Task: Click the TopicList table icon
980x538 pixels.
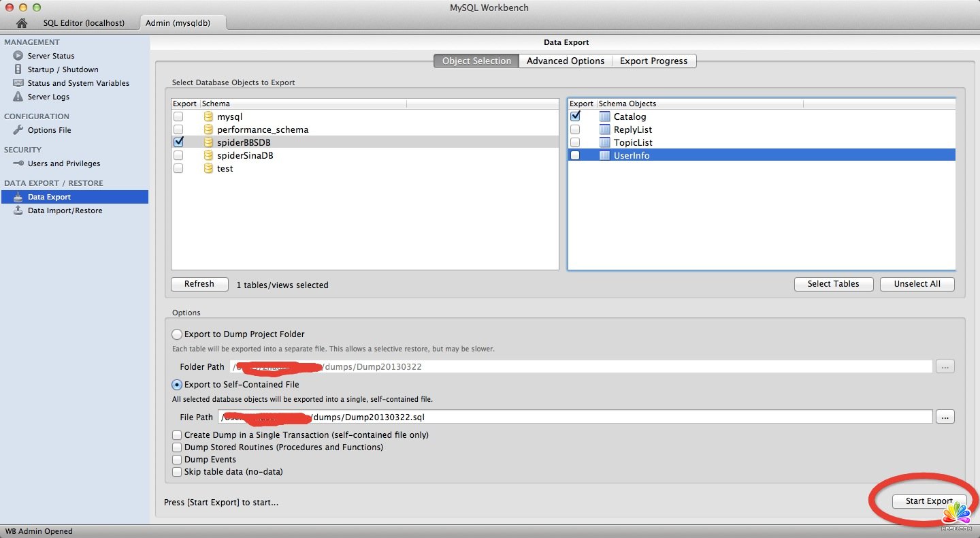Action: tap(605, 142)
